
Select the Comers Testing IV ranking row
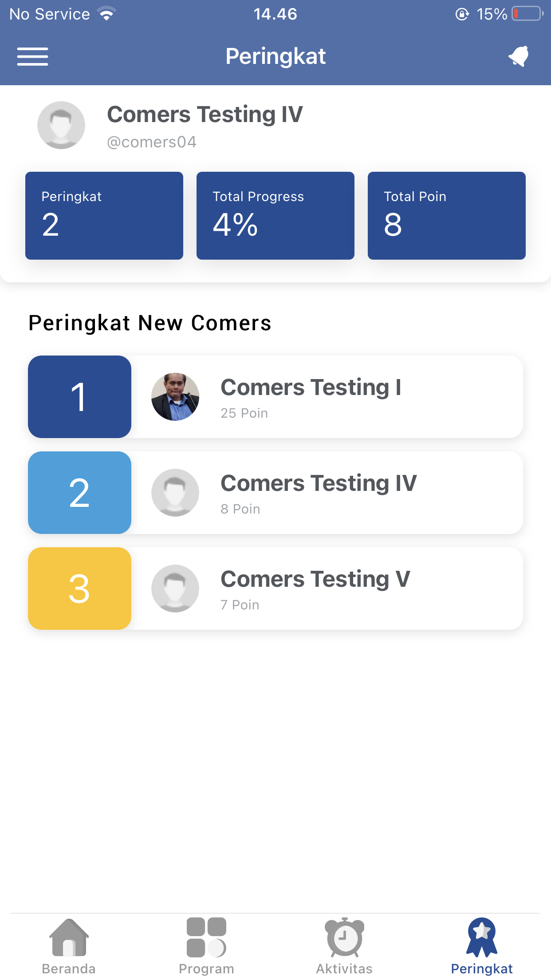[328, 493]
